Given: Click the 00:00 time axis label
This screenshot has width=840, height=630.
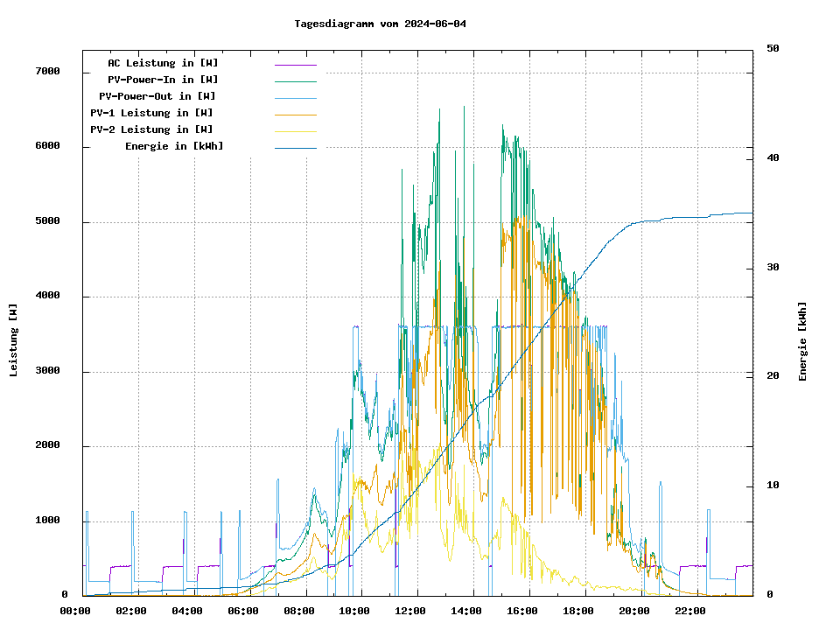Looking at the screenshot, I should point(75,611).
